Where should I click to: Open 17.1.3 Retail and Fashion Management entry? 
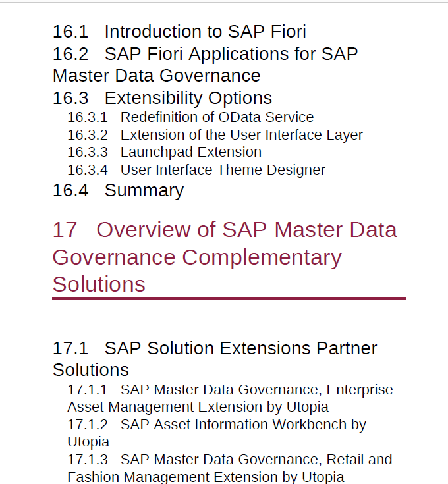click(230, 468)
